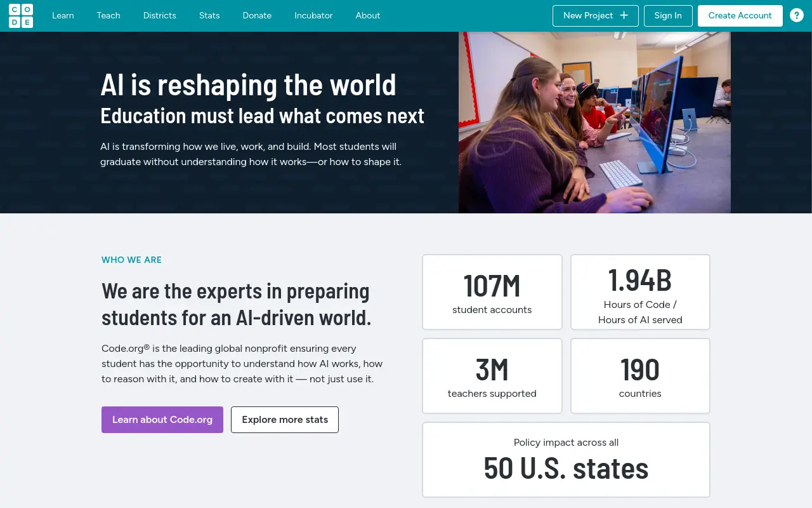Click "Education must lead what comes next" subheading

click(263, 116)
